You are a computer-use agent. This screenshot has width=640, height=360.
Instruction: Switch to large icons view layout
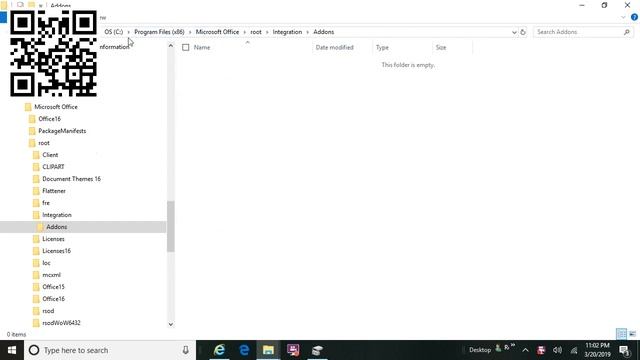click(x=632, y=334)
